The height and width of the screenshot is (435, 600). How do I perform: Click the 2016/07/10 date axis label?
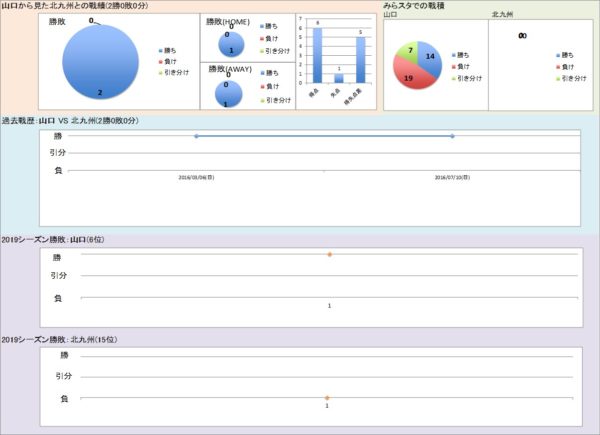(452, 178)
